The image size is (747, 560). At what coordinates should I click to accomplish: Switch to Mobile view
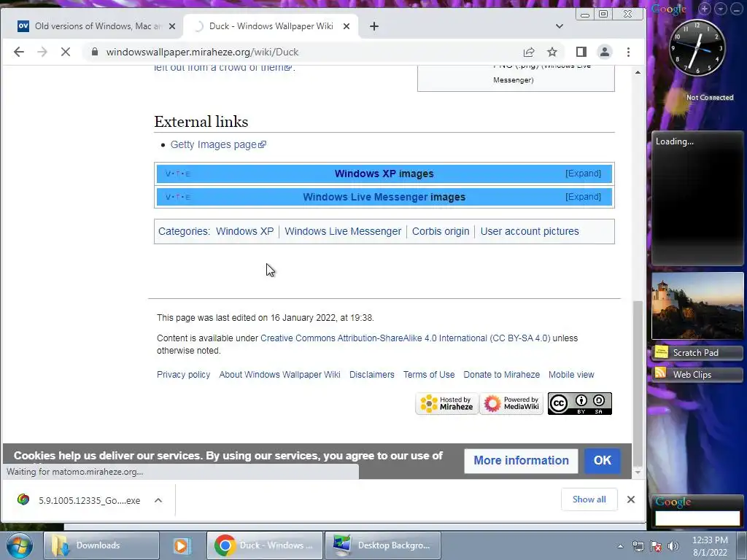pos(572,375)
